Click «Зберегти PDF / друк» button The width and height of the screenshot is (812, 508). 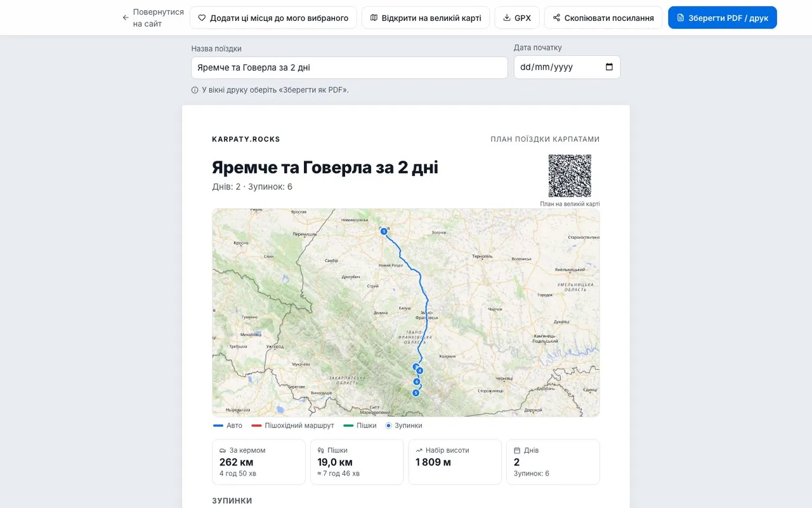tap(723, 18)
